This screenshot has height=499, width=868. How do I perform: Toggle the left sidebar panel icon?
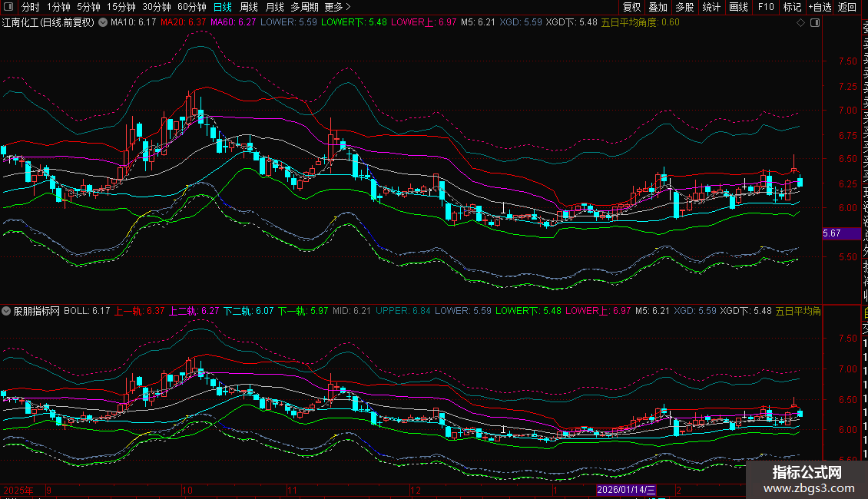[8, 7]
